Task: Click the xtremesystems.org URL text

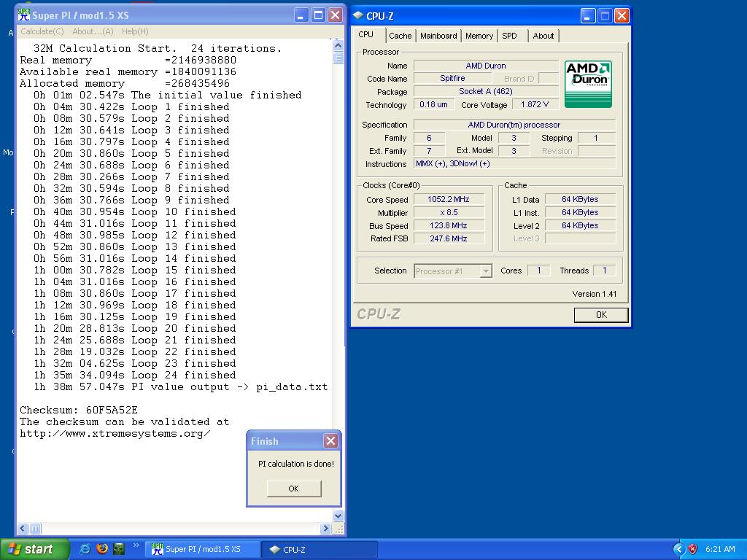Action: pos(115,434)
